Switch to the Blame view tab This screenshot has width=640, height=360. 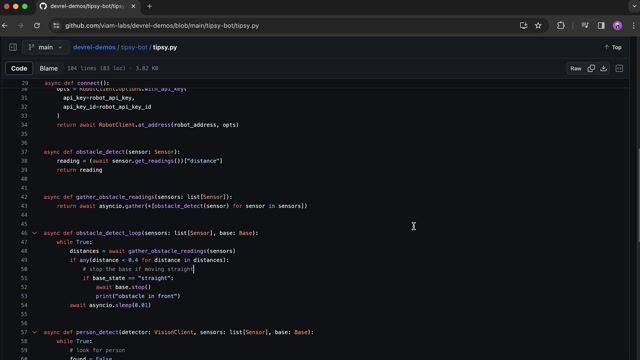tap(49, 69)
